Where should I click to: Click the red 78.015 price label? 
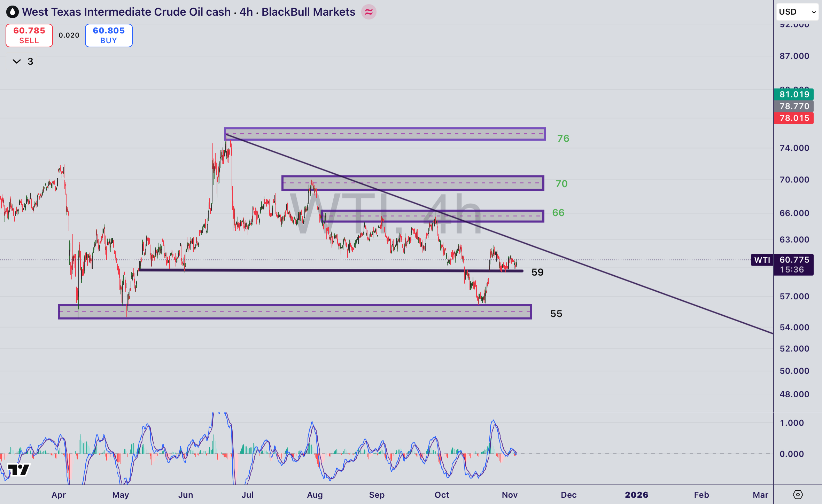pyautogui.click(x=794, y=118)
